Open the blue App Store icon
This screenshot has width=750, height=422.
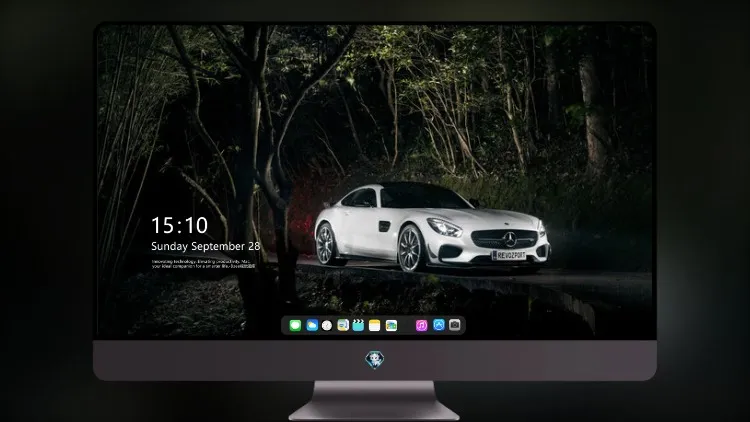(439, 325)
